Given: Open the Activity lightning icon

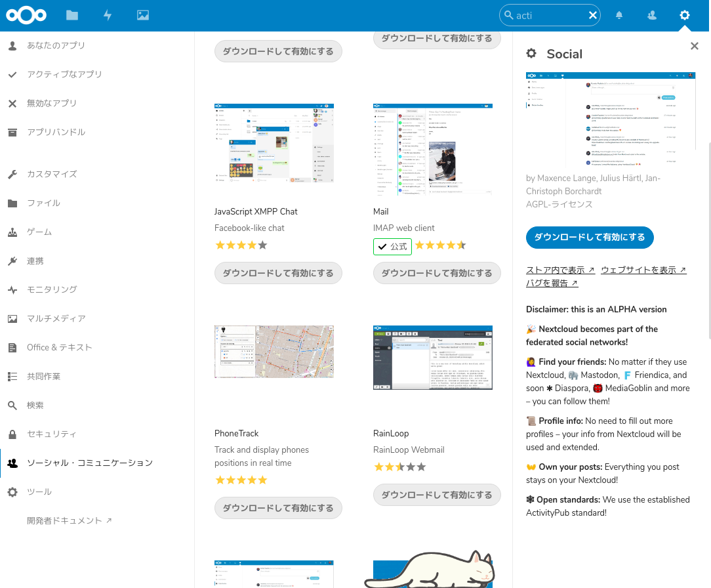Looking at the screenshot, I should tap(108, 16).
